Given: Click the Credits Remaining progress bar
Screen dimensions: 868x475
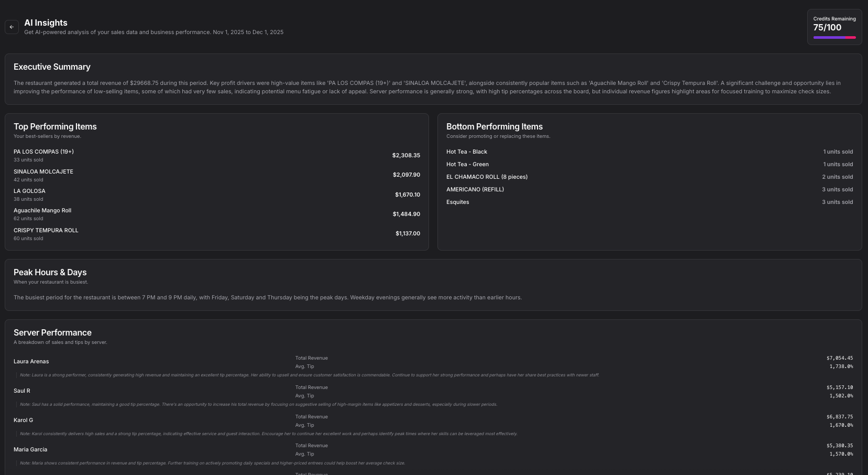Looking at the screenshot, I should [834, 38].
